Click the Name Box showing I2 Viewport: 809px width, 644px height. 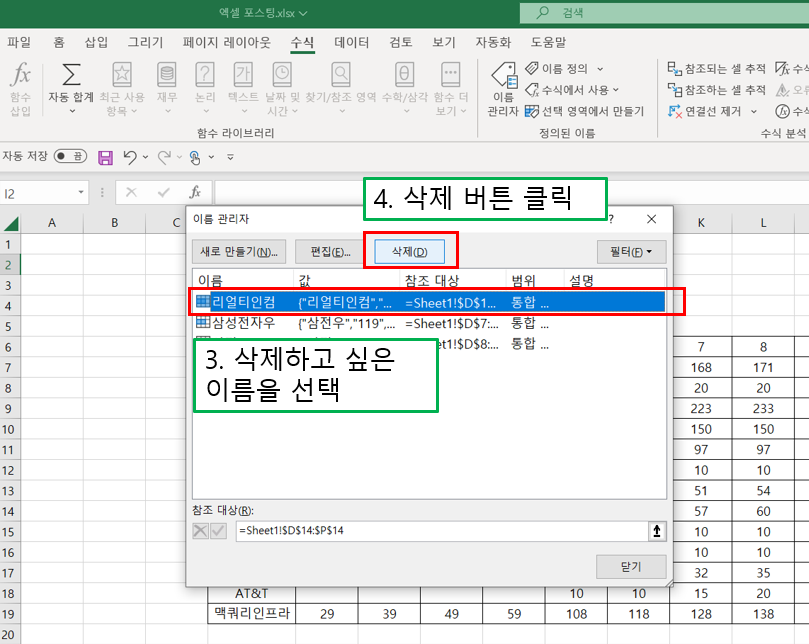[x=39, y=194]
